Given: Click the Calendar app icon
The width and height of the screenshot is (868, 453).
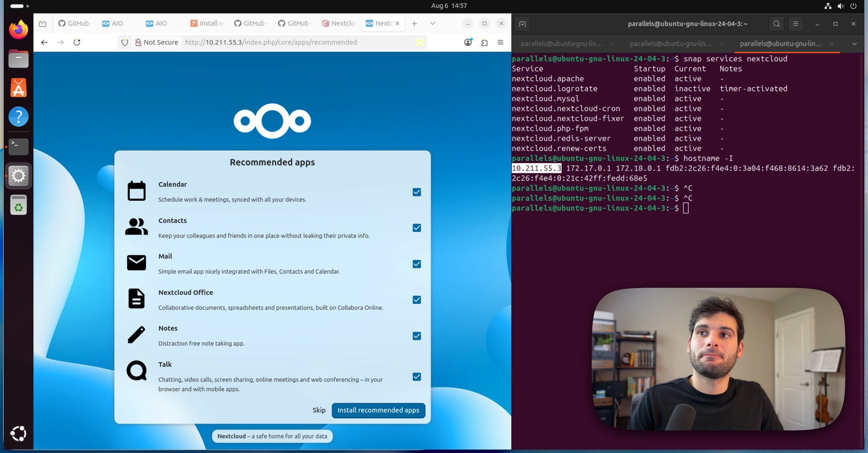Looking at the screenshot, I should [x=136, y=191].
